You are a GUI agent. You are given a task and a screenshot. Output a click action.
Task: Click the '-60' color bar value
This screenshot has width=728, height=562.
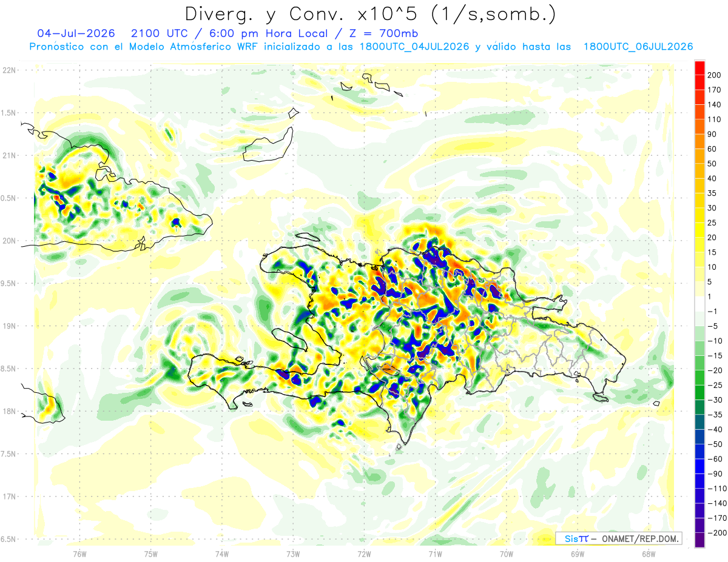tap(714, 459)
